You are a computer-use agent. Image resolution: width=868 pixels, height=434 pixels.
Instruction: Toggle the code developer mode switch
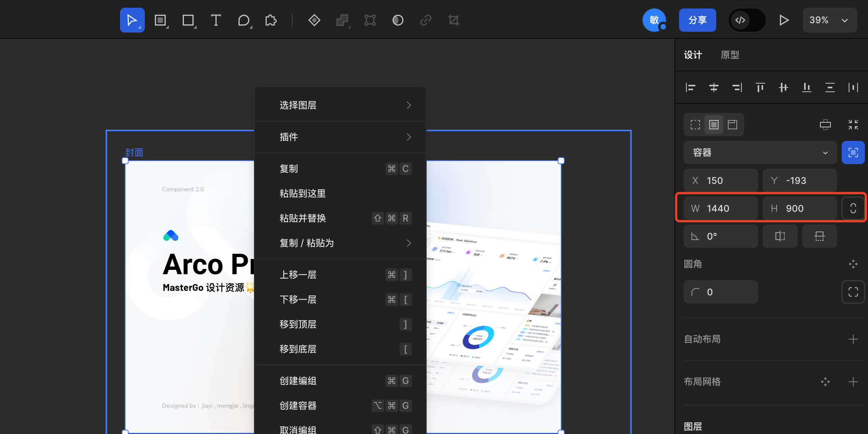pos(746,20)
